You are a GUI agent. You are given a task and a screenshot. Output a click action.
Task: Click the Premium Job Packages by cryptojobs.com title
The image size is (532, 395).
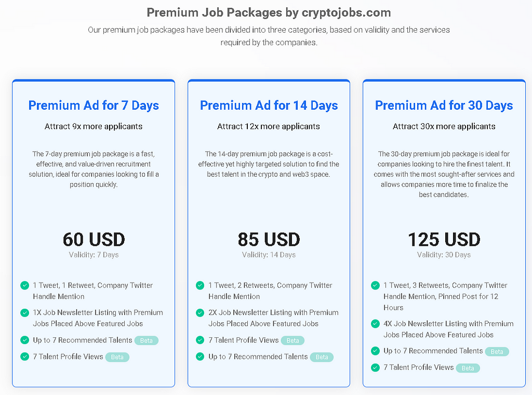(269, 12)
